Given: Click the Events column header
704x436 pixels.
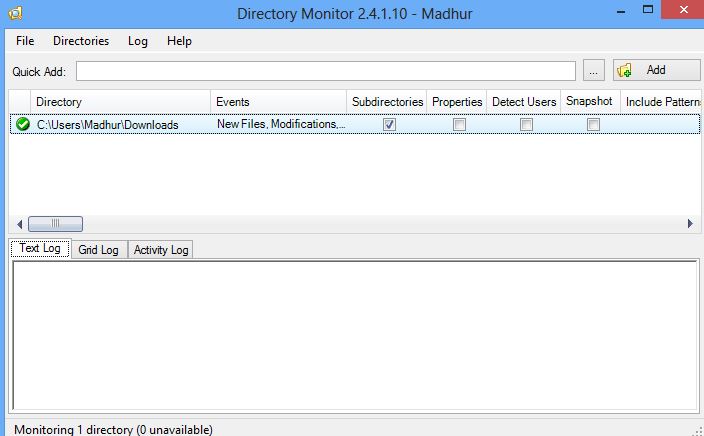Looking at the screenshot, I should point(278,101).
